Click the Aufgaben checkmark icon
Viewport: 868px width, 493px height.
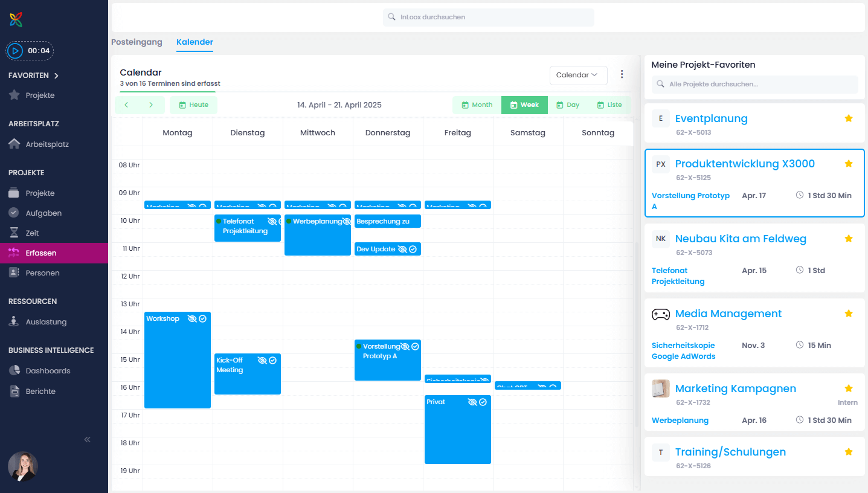[14, 213]
